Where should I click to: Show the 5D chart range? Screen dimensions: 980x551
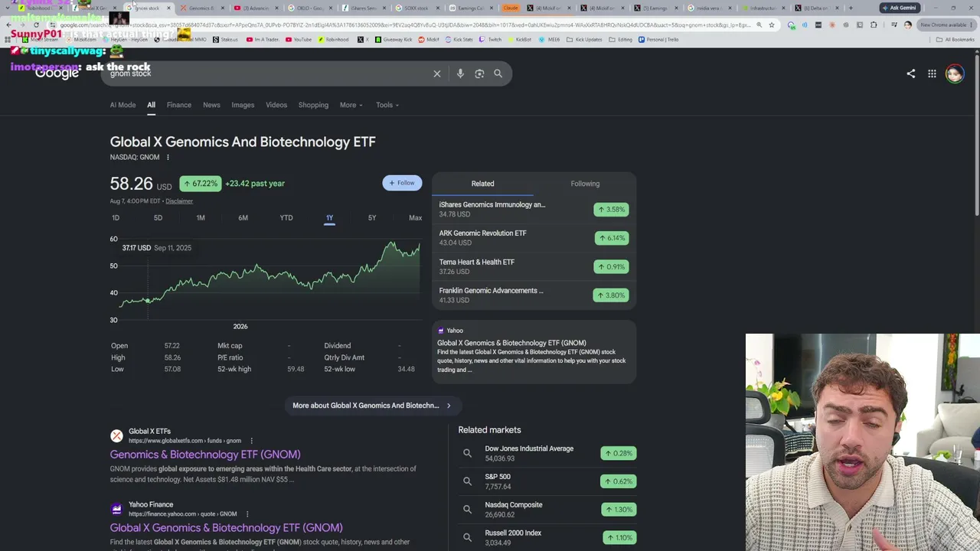[x=158, y=218]
